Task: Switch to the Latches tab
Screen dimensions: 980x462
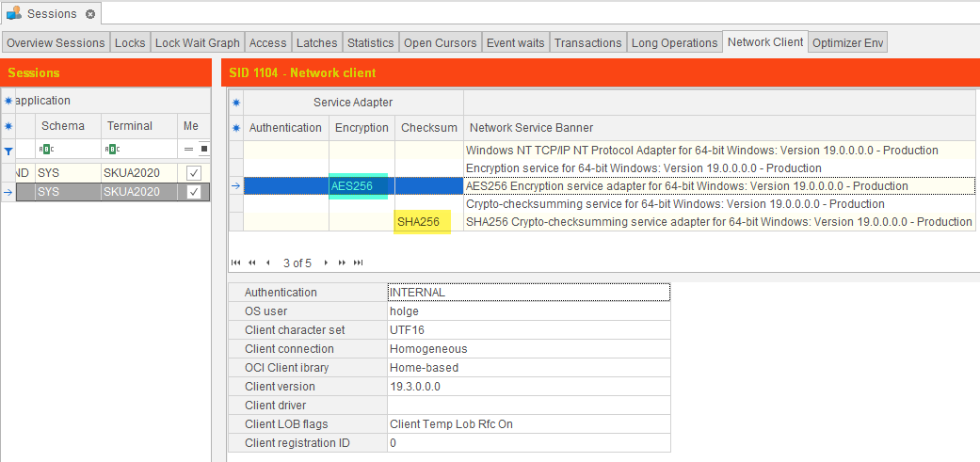Action: pyautogui.click(x=317, y=43)
